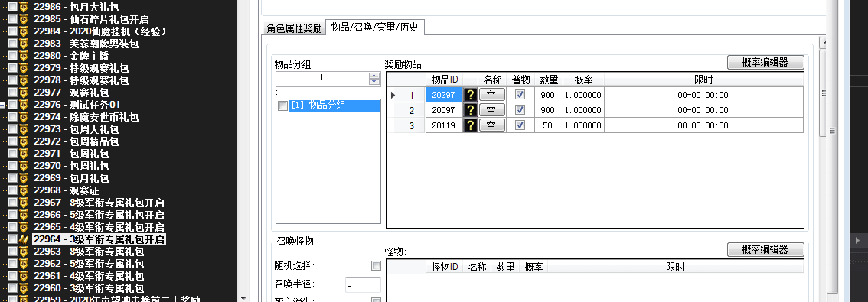
Task: Check the box for quest 22965 4级军衔专属礼包开启
Action: tap(12, 227)
